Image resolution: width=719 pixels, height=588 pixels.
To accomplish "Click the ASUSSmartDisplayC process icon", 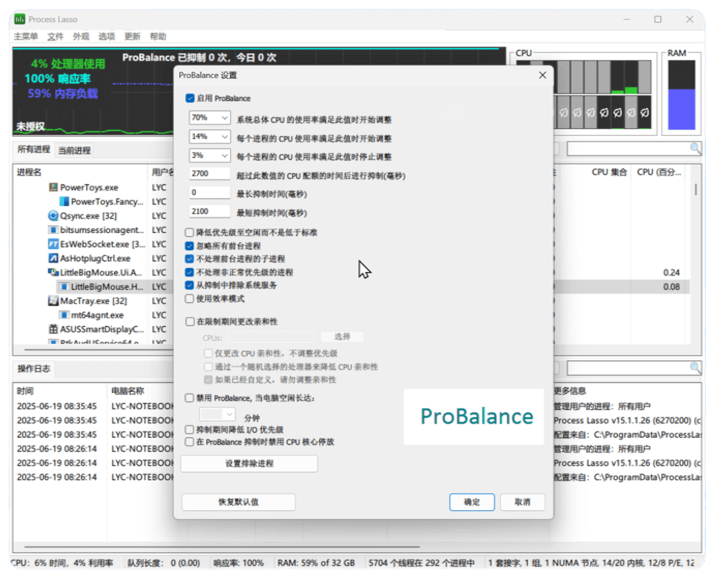I will [53, 330].
